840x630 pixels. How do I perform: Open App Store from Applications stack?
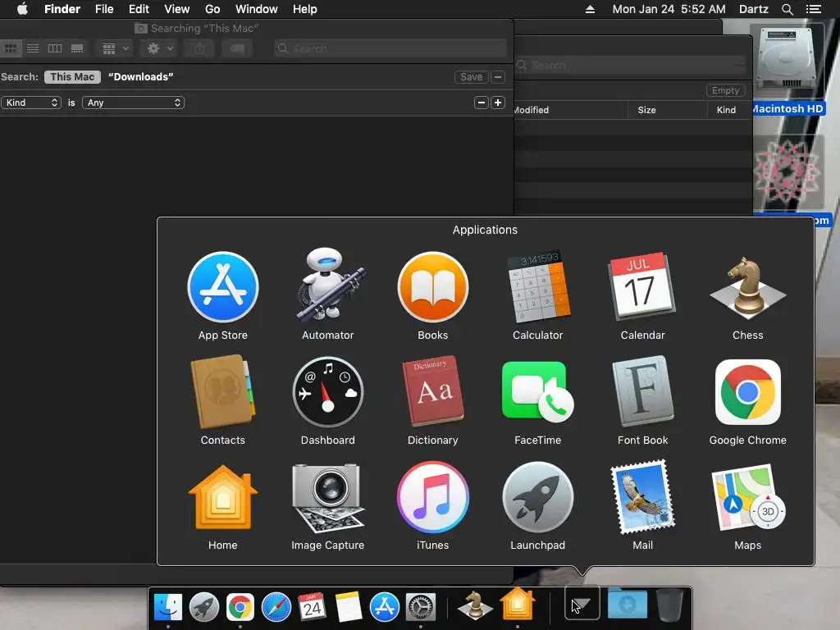click(223, 288)
